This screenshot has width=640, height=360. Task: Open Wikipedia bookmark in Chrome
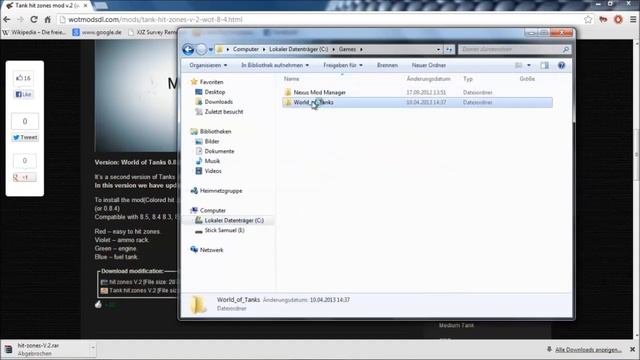(34, 32)
